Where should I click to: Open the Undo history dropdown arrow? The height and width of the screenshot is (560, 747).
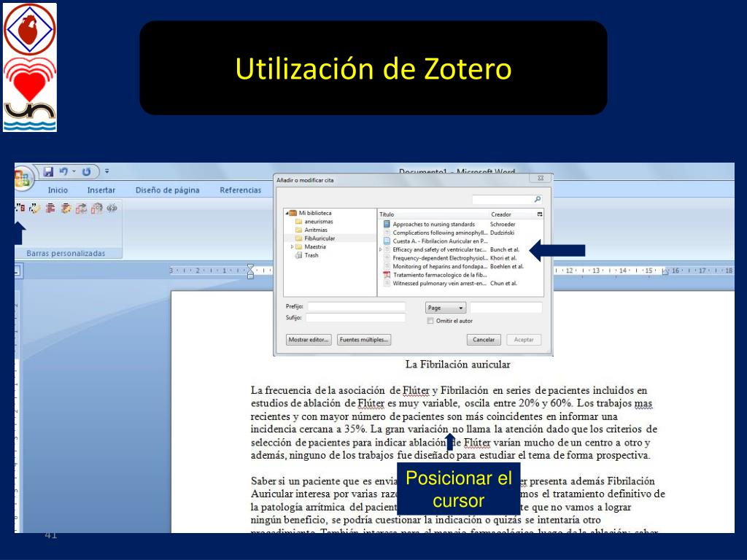click(74, 171)
